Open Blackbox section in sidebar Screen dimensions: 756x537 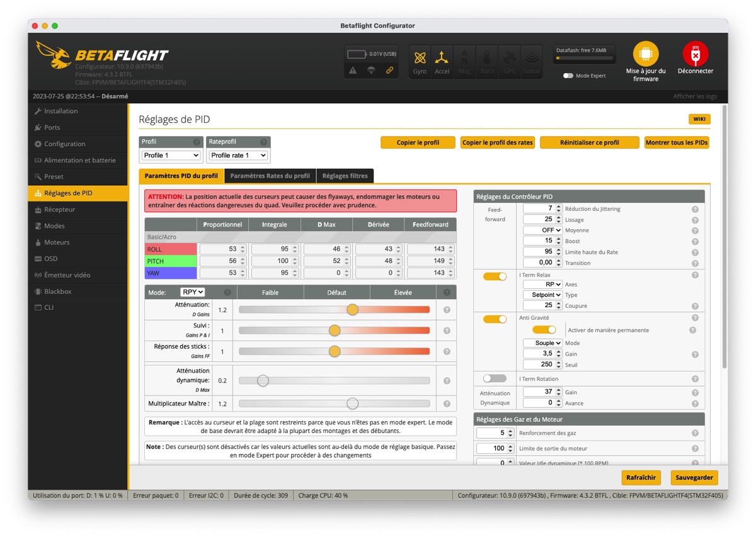coord(77,291)
